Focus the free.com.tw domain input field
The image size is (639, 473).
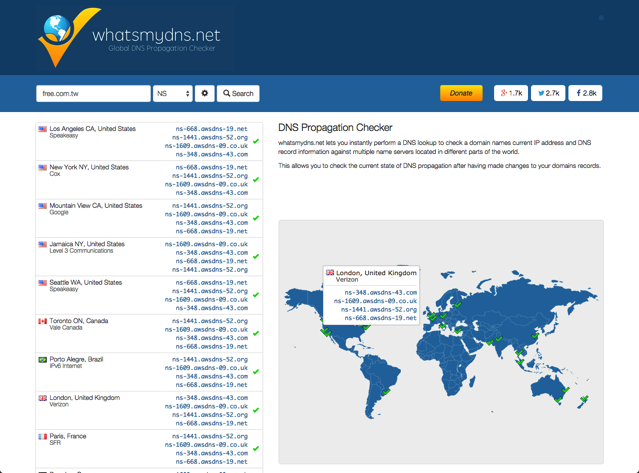pyautogui.click(x=93, y=93)
